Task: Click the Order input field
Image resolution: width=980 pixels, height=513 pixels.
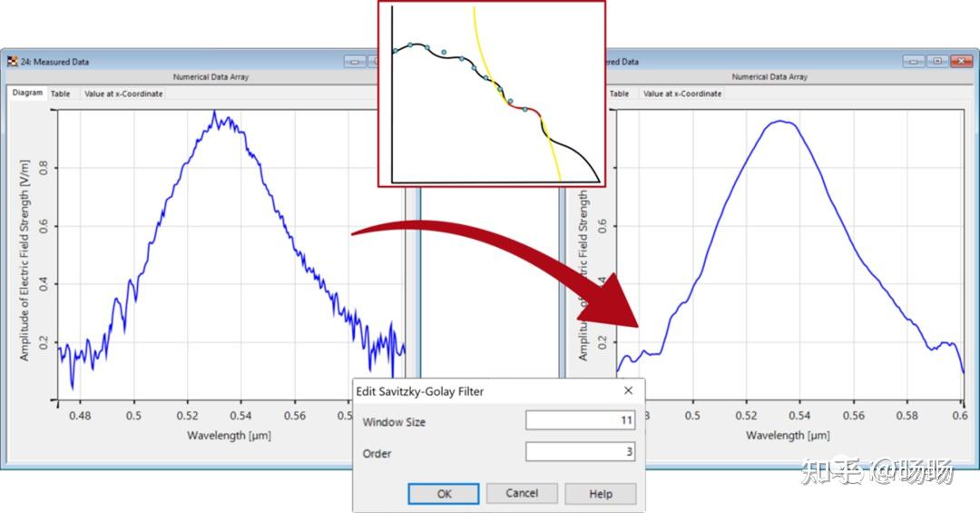Action: [580, 451]
